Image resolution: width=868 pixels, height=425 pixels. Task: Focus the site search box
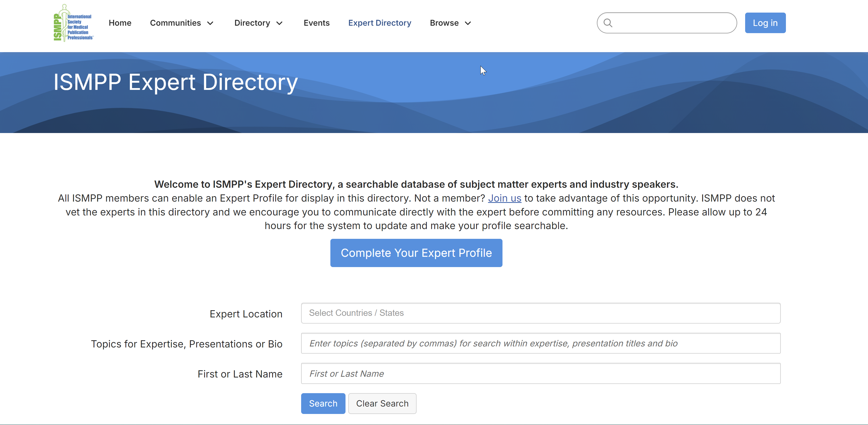666,23
